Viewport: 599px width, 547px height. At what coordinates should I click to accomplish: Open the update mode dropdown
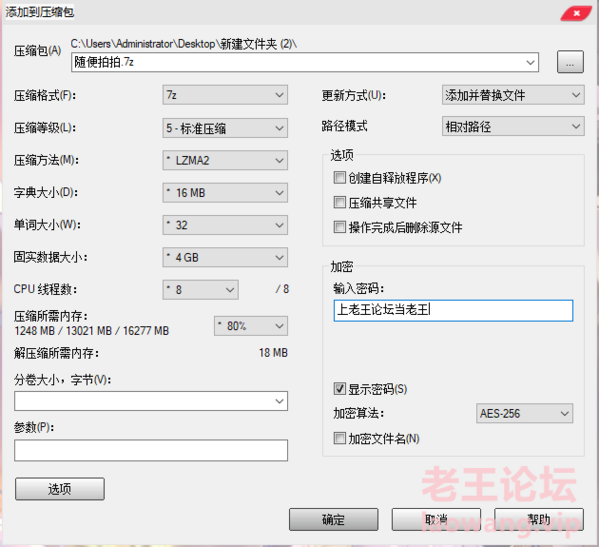pos(513,95)
